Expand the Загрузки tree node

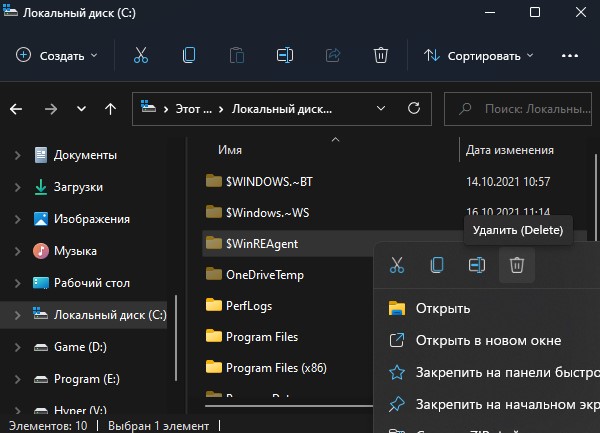coord(17,187)
